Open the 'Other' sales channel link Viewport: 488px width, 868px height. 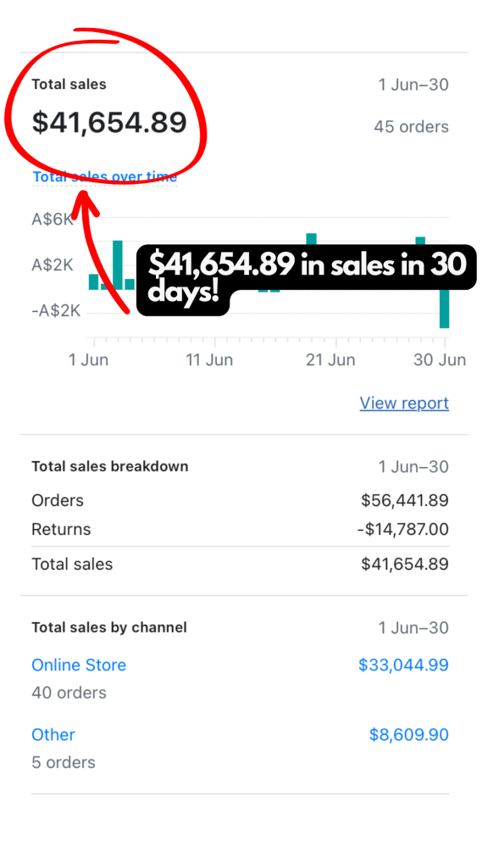click(x=53, y=735)
